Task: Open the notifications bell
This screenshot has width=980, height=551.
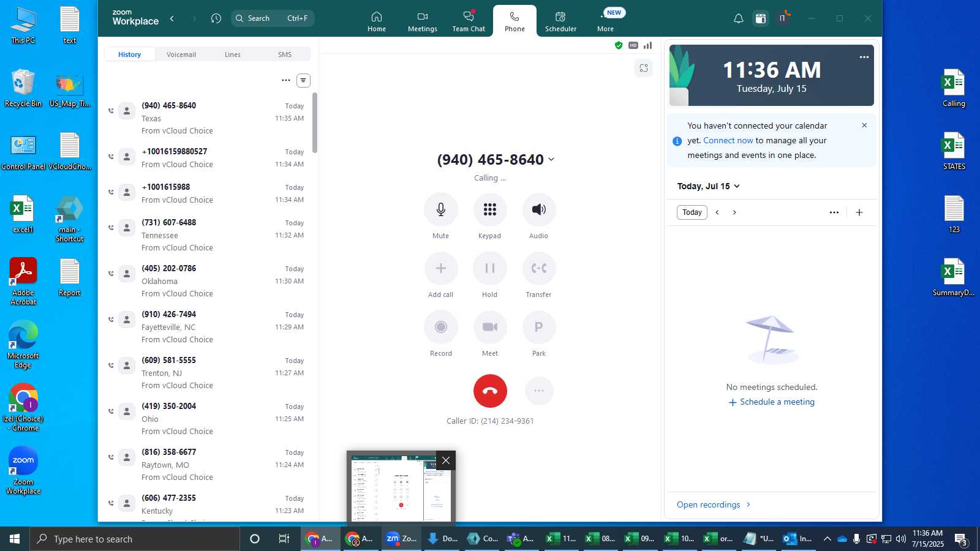Action: [x=739, y=18]
